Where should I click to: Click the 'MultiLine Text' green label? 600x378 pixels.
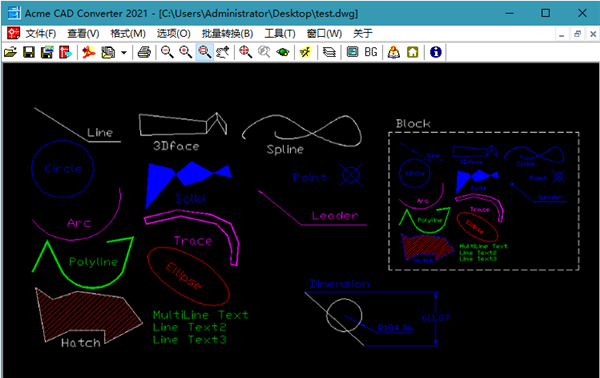(201, 315)
